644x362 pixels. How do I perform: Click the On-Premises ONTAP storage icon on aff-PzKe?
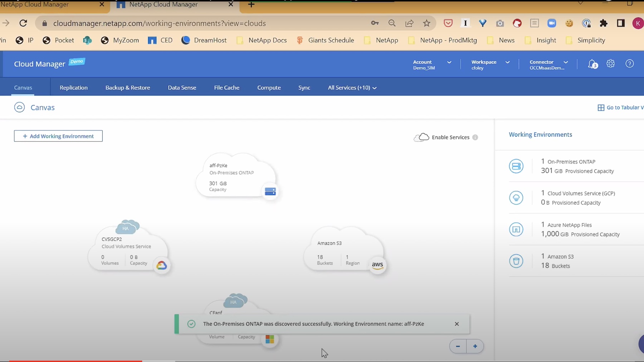pyautogui.click(x=270, y=192)
